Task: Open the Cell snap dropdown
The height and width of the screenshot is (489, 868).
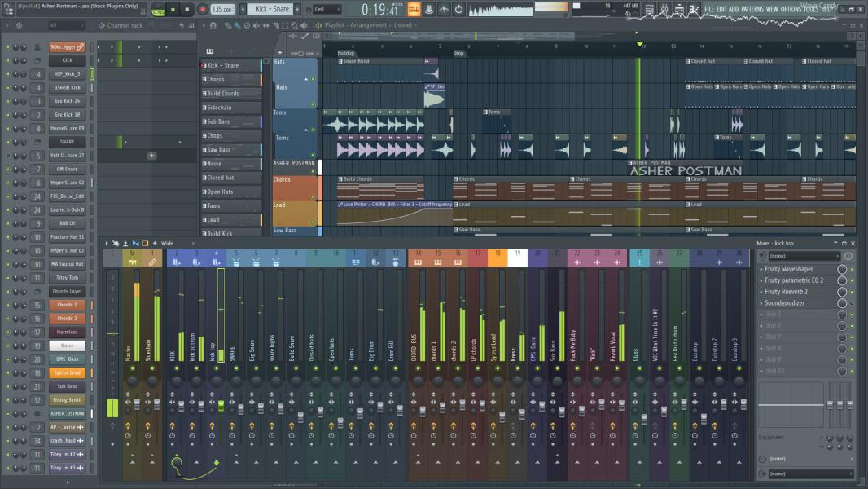Action: tap(328, 10)
